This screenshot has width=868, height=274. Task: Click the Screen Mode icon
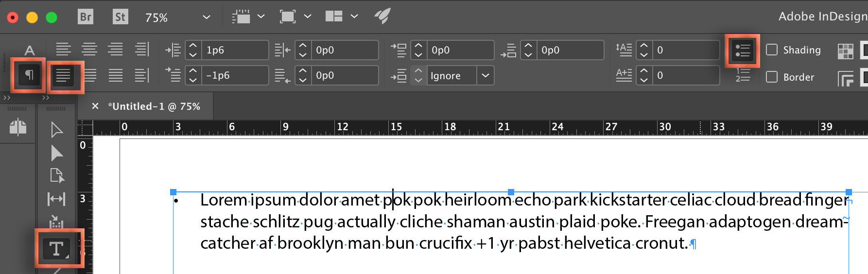[x=288, y=17]
